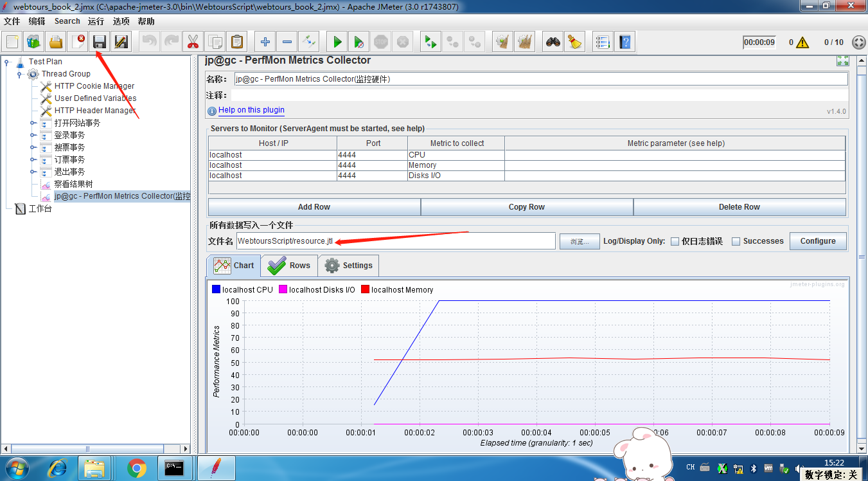Viewport: 868px width, 481px height.
Task: Click the Remote Start All icon
Action: pos(430,42)
